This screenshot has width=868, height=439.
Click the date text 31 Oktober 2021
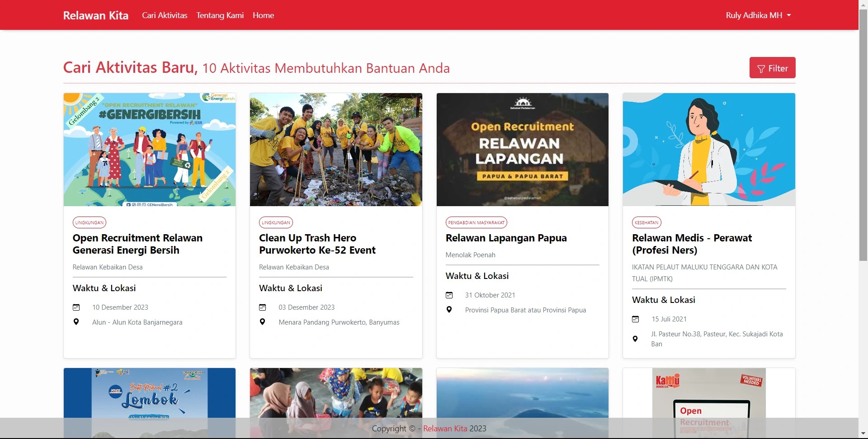point(490,295)
